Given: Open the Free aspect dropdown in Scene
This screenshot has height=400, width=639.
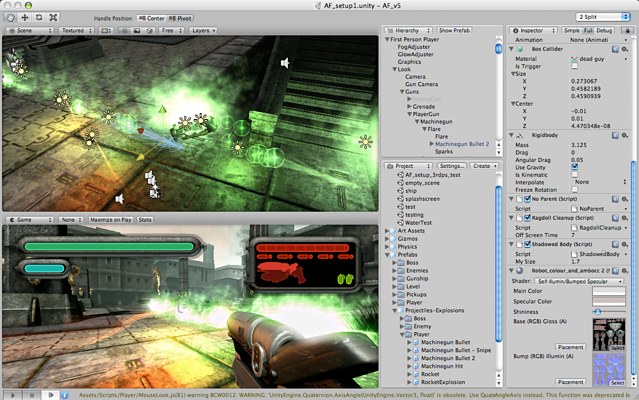Looking at the screenshot, I should click(171, 31).
